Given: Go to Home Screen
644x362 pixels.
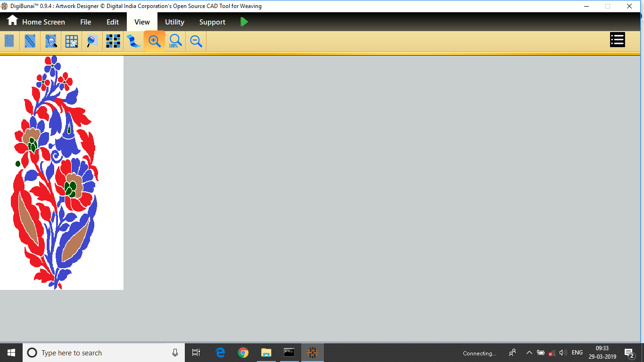Looking at the screenshot, I should coord(36,22).
